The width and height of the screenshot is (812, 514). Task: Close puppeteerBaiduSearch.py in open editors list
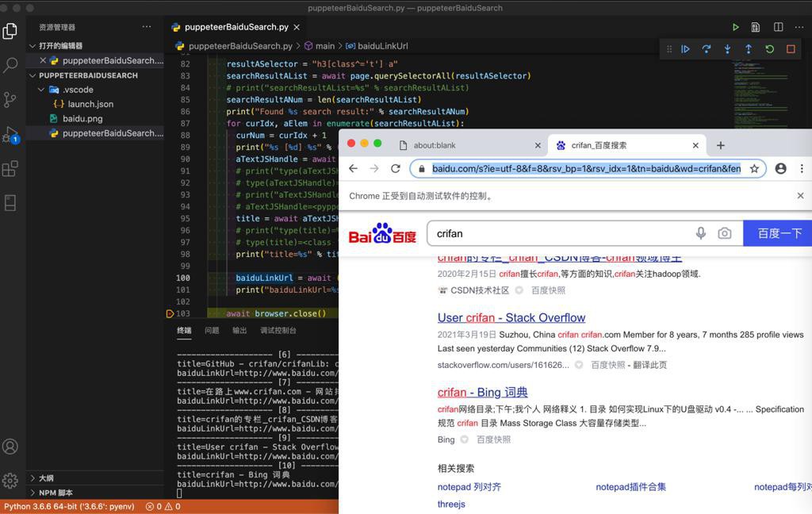(x=43, y=60)
